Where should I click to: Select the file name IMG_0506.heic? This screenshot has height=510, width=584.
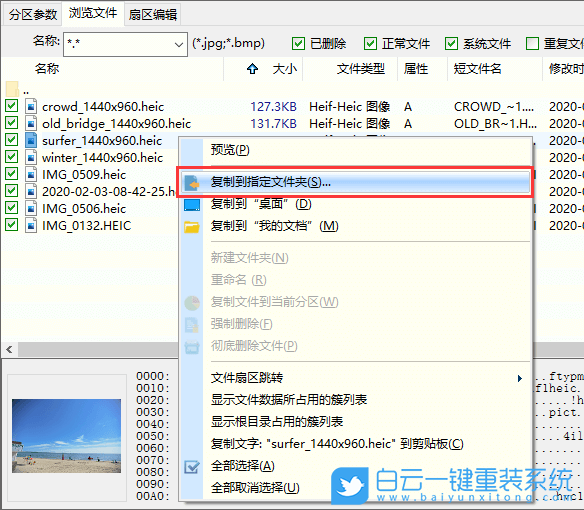[x=84, y=208]
